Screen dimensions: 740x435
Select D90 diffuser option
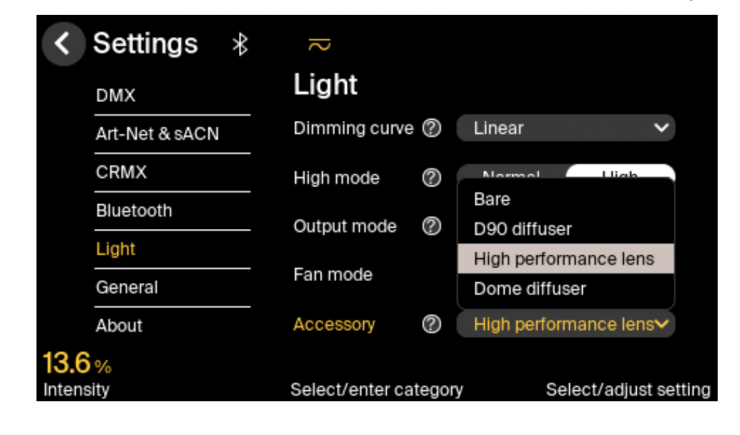click(x=523, y=229)
